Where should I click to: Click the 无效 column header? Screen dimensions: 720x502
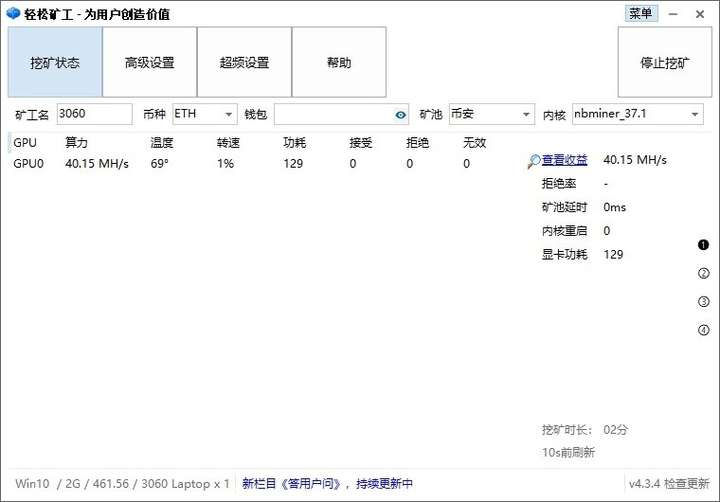474,143
